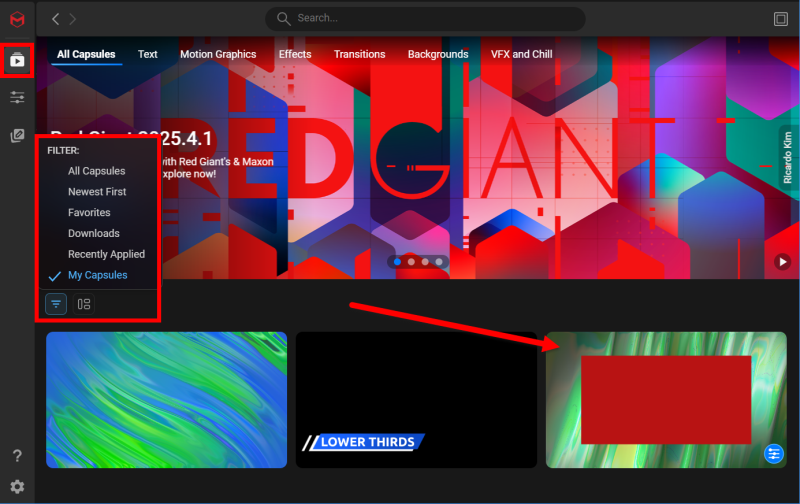Switch to Backgrounds tab

pos(438,54)
